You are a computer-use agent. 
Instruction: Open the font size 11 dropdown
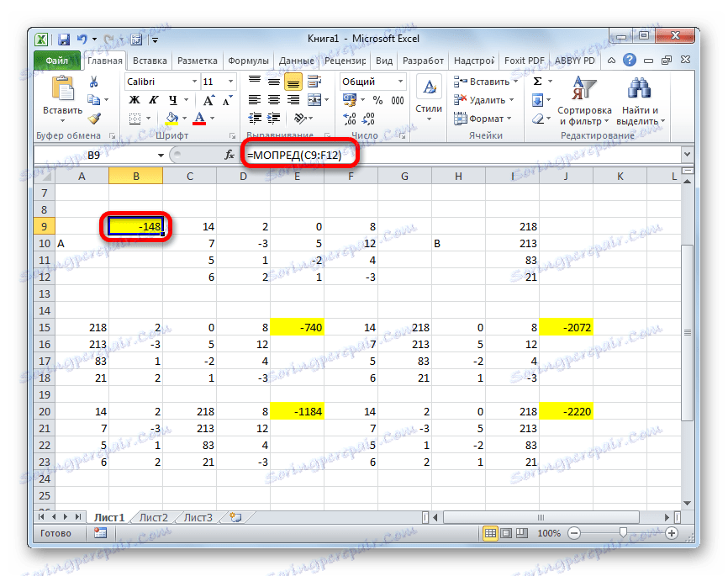[230, 82]
